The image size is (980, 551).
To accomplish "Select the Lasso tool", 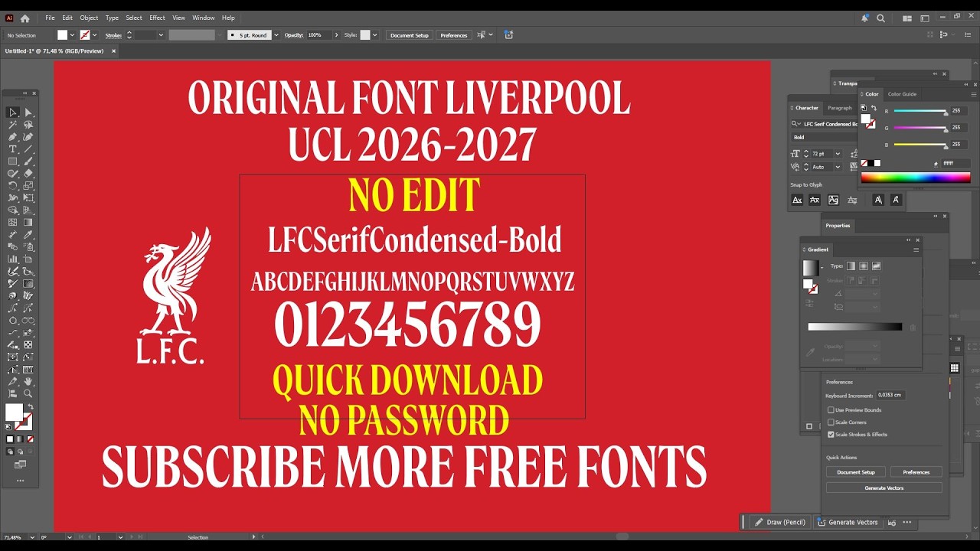I will (28, 125).
